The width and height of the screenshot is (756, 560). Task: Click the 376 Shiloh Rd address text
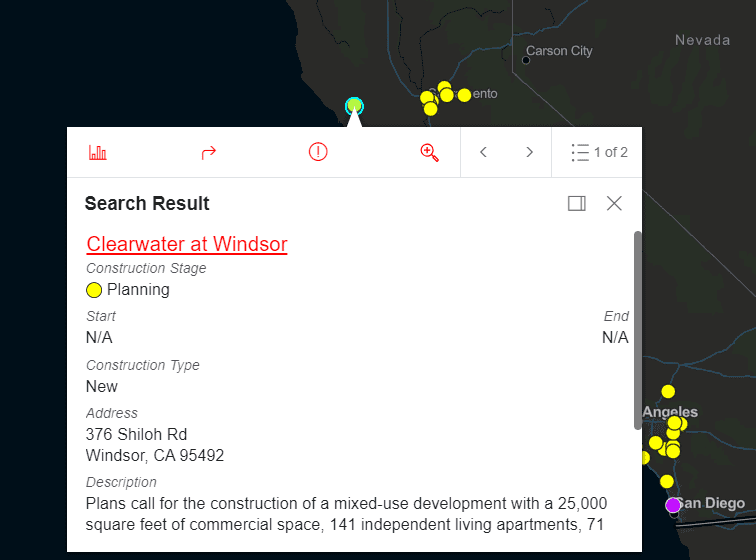coord(136,434)
